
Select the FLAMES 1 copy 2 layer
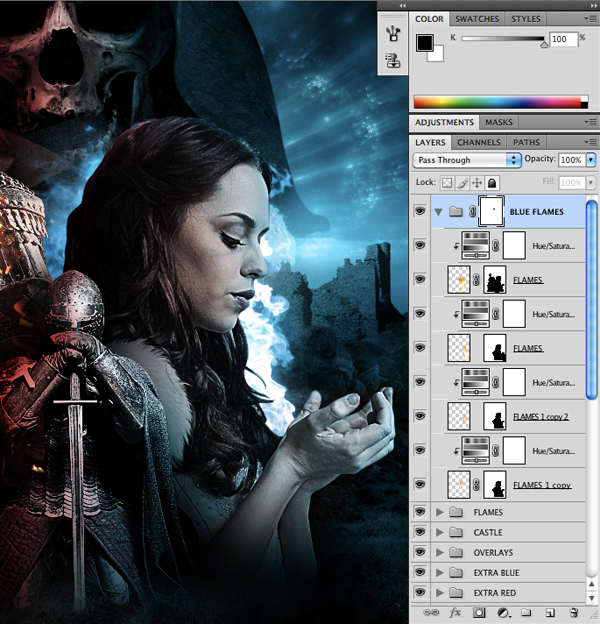(x=540, y=415)
